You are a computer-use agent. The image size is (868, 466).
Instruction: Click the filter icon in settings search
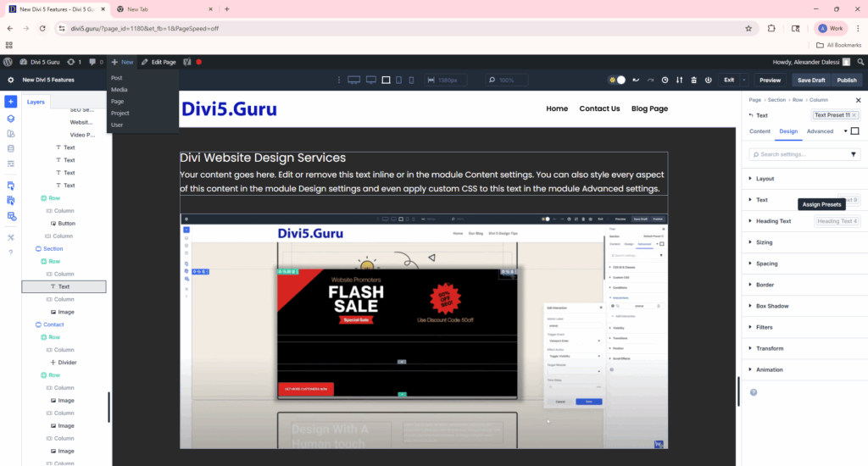click(x=854, y=154)
